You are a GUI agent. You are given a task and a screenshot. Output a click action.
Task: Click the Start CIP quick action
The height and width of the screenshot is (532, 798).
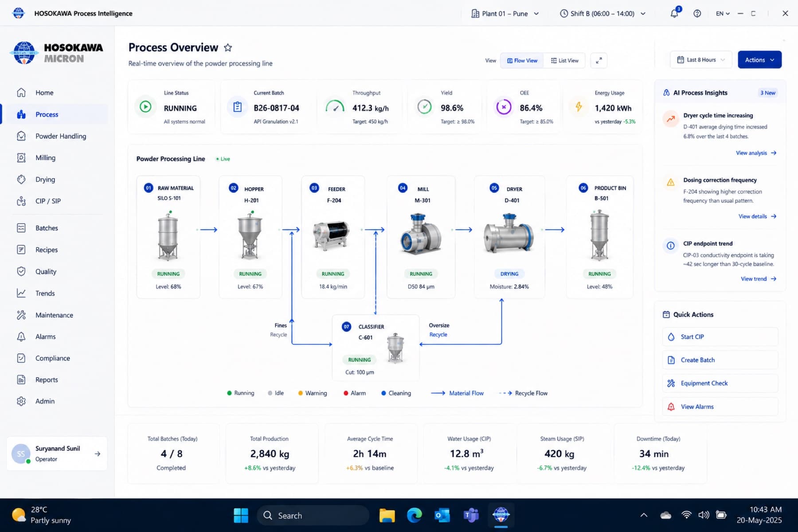(720, 337)
